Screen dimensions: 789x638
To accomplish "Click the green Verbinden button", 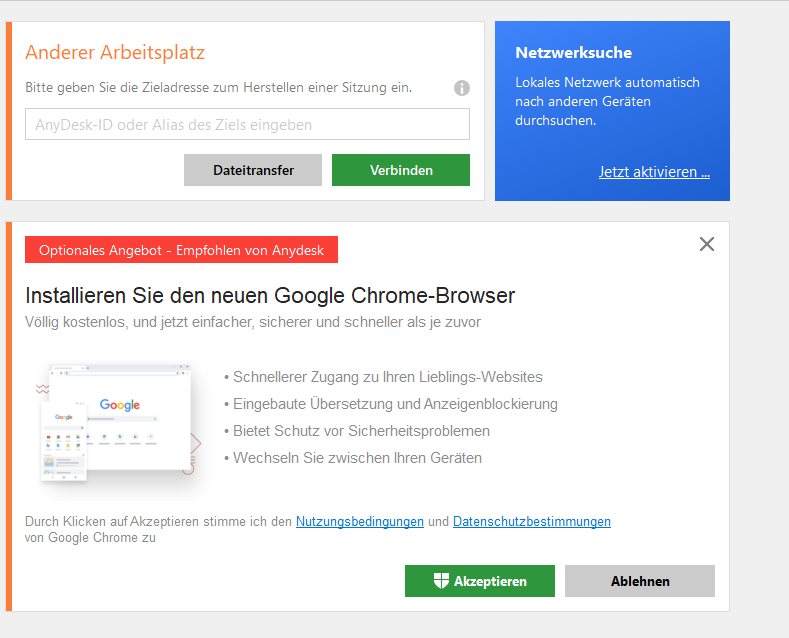I will click(401, 170).
